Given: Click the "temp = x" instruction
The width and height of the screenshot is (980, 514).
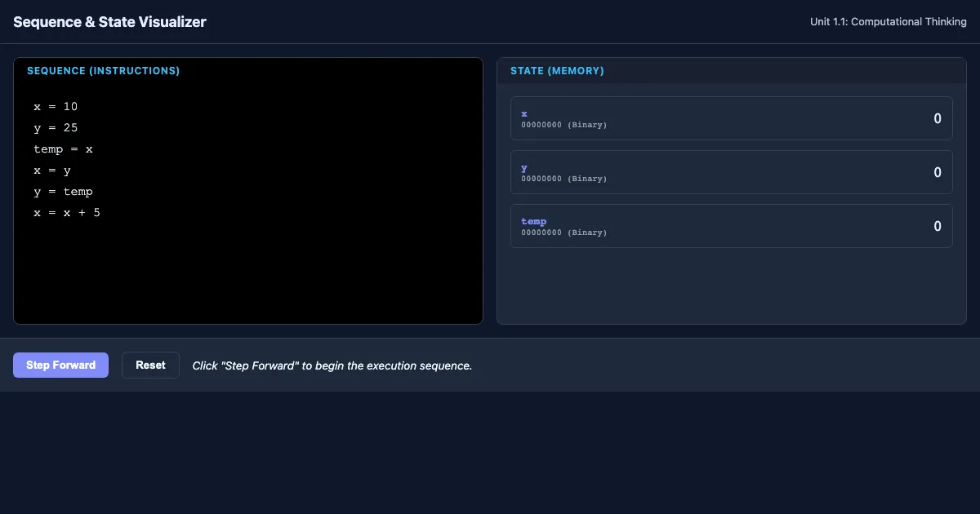Looking at the screenshot, I should point(64,149).
